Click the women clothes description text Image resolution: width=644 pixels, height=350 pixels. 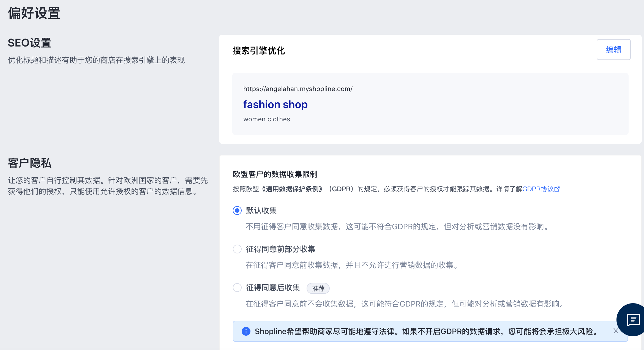click(266, 119)
